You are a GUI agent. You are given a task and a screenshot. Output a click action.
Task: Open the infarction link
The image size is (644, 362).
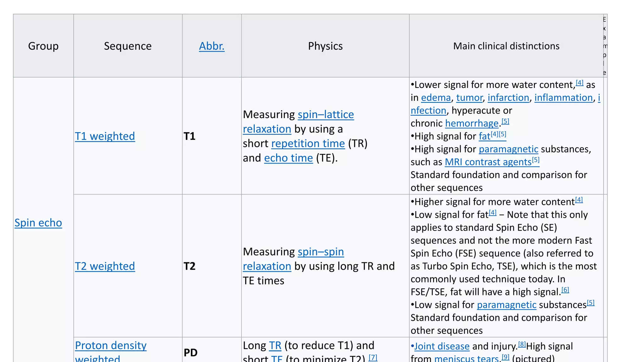pos(508,98)
